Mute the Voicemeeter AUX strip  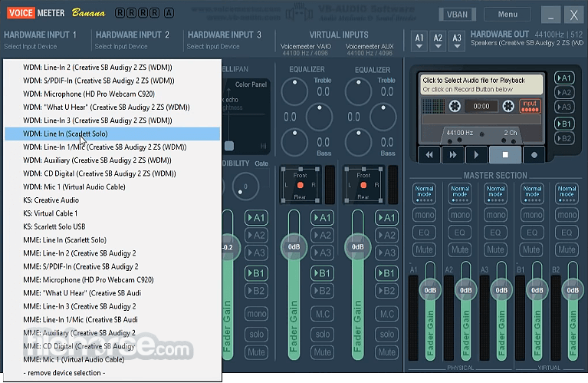[x=386, y=352]
